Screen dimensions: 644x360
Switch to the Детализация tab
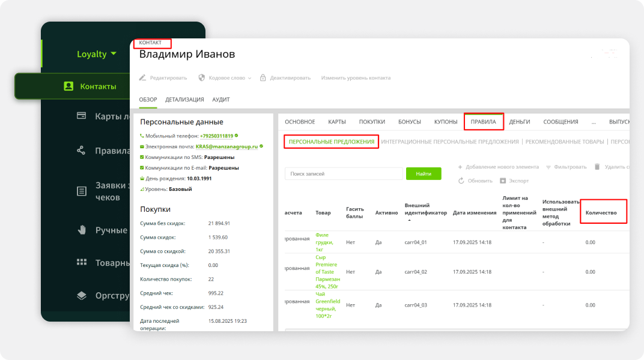point(184,100)
